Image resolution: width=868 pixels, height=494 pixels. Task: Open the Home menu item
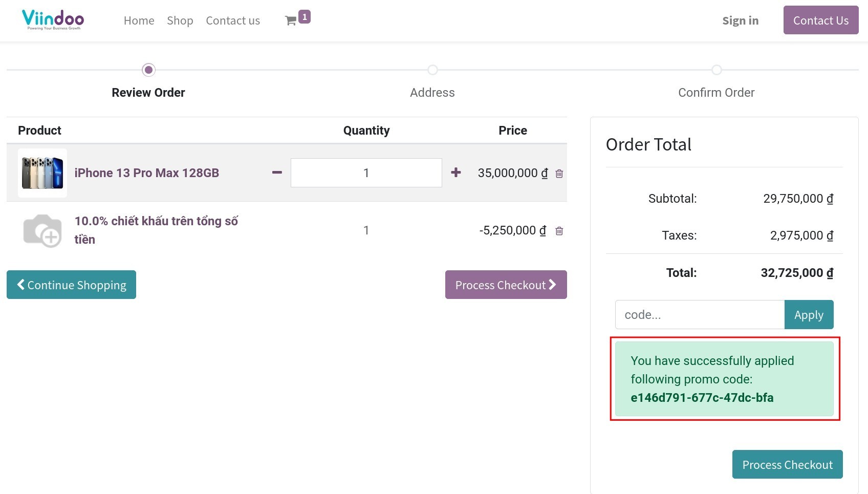coord(139,20)
